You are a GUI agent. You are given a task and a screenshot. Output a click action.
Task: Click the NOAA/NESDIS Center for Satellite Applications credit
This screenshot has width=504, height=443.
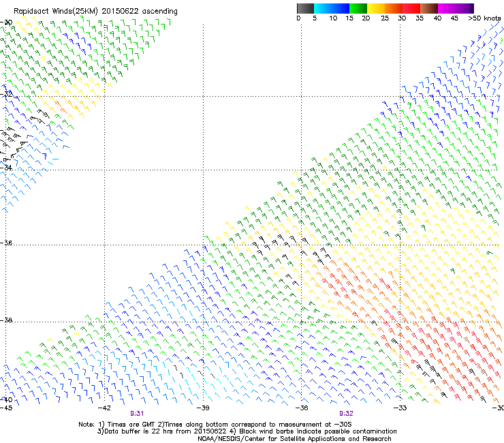click(x=294, y=439)
